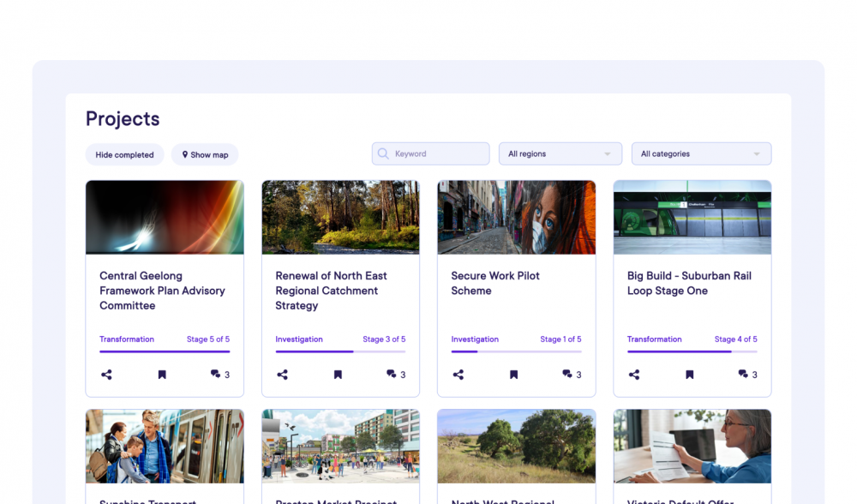Click the All categories dropdown arrow

click(756, 154)
